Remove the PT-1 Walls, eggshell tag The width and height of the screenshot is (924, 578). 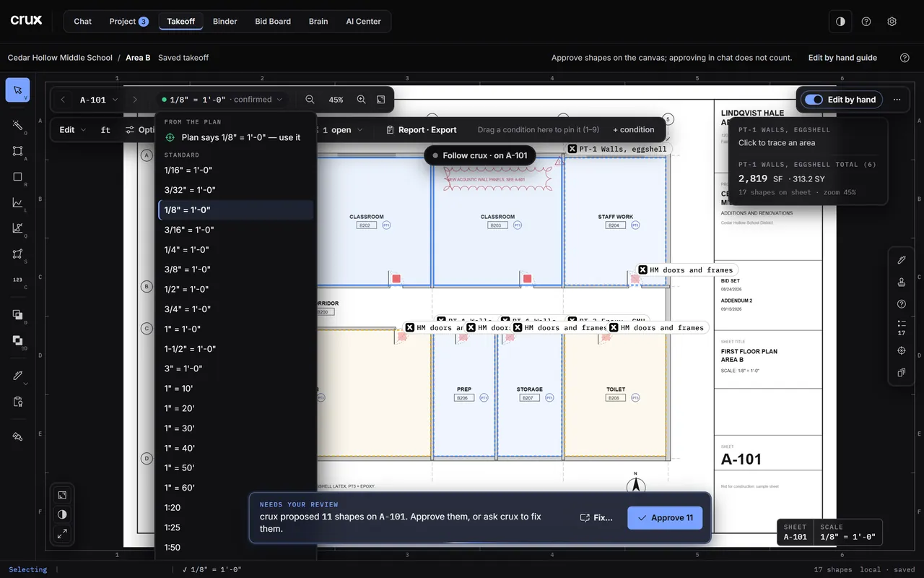572,149
